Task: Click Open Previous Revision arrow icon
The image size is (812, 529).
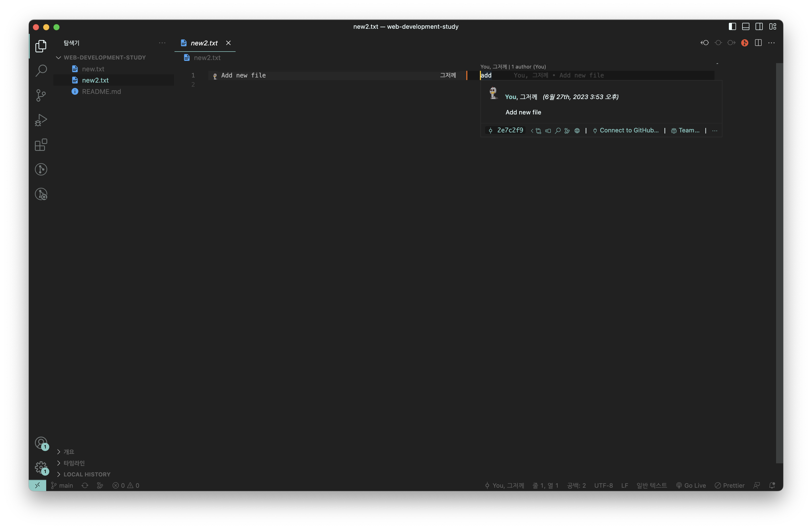Action: click(x=704, y=43)
